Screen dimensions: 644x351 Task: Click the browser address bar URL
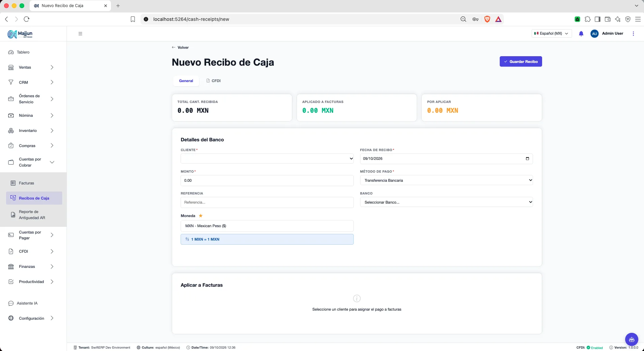tap(191, 19)
